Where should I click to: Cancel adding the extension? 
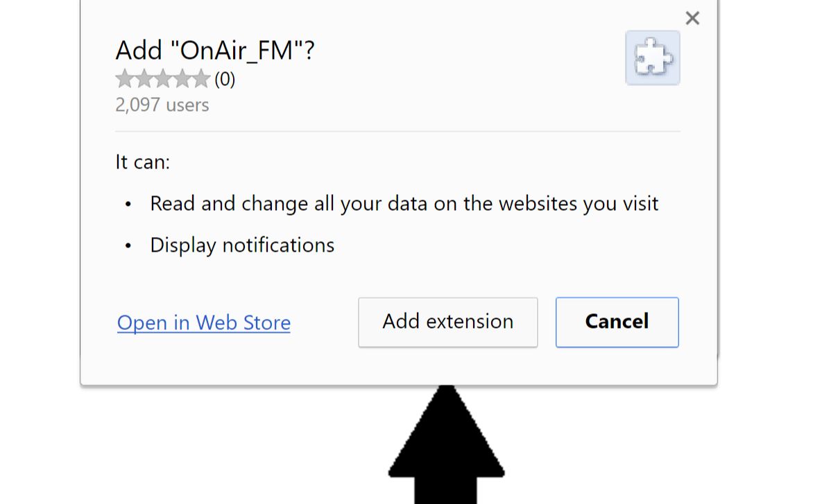(x=617, y=322)
